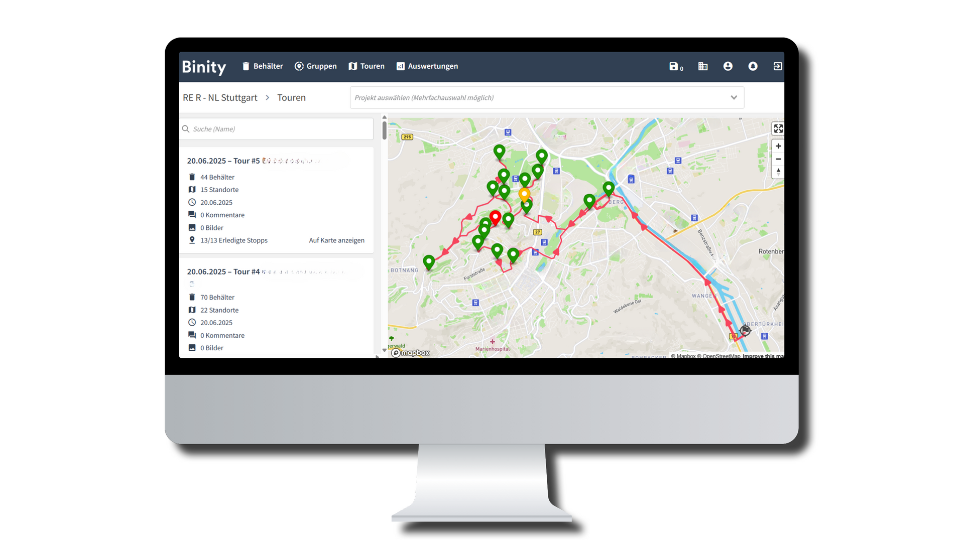Click the red map marker
964x560 pixels.
pyautogui.click(x=495, y=217)
